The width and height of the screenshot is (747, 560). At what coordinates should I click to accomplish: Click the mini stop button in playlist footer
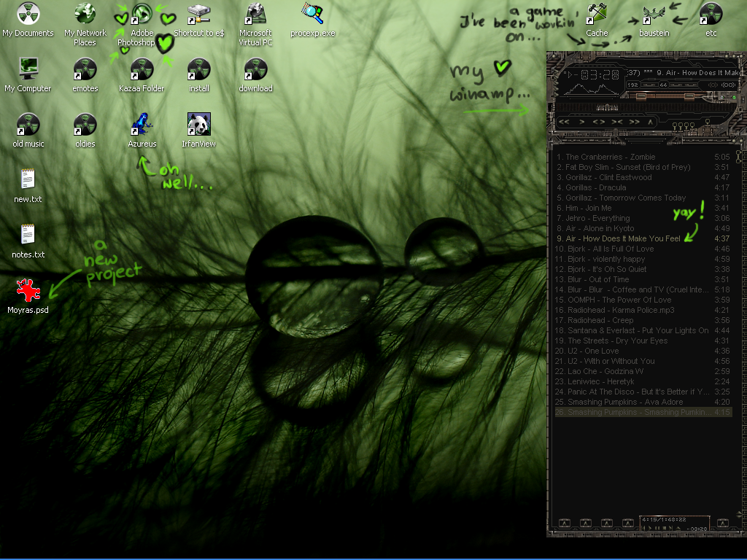click(664, 528)
